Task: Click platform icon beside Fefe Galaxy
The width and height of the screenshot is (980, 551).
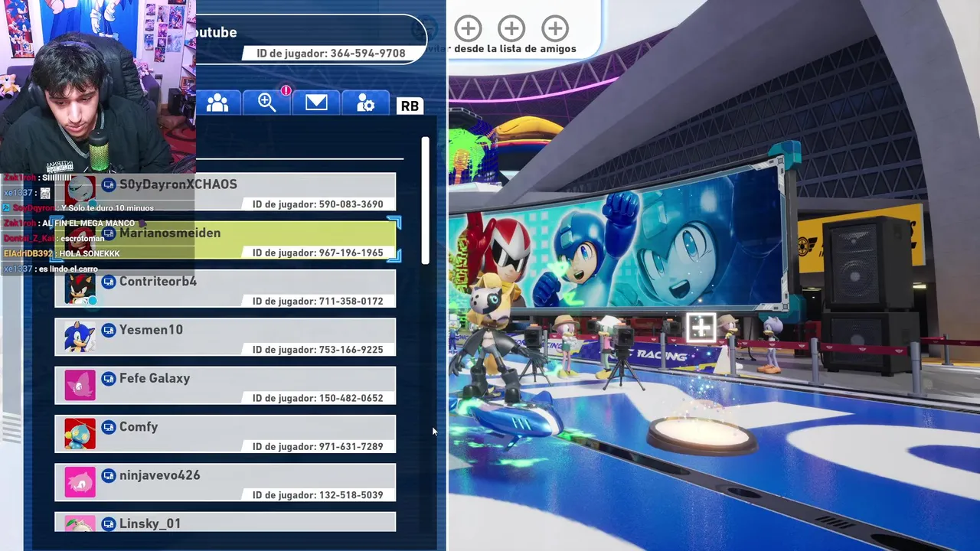Action: coord(109,379)
